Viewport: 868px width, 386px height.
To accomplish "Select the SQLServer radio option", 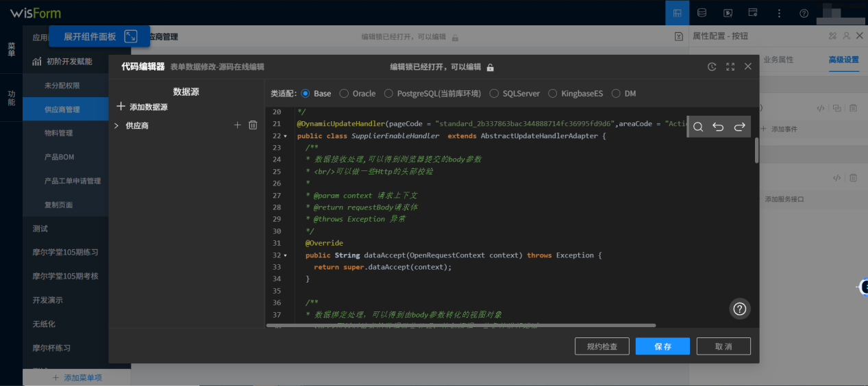I will [494, 94].
